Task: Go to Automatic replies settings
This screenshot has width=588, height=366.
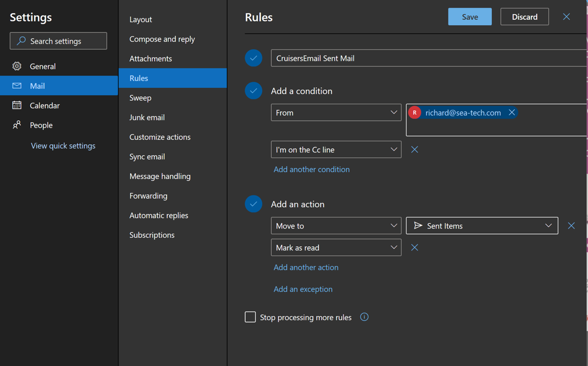Action: point(158,215)
